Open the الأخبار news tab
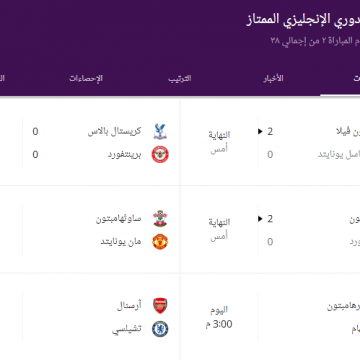360x360 pixels. click(273, 78)
